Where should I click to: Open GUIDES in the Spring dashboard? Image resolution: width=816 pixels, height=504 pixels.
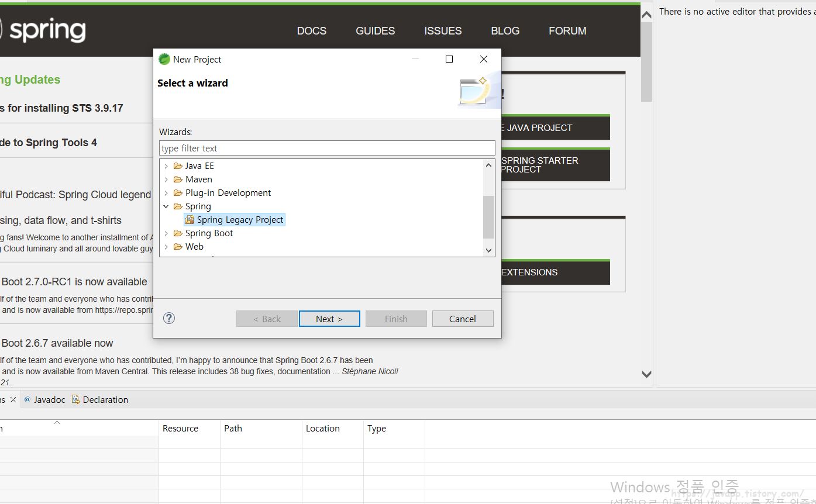375,31
